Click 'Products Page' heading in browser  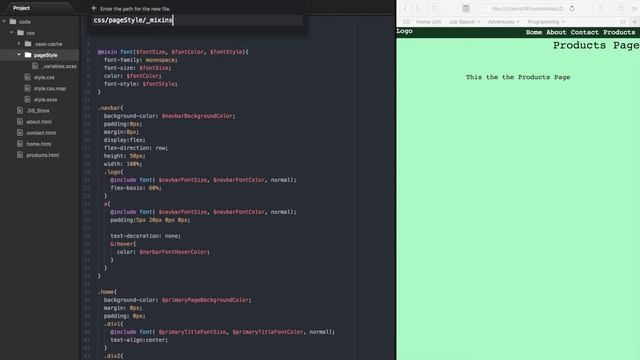[x=596, y=45]
